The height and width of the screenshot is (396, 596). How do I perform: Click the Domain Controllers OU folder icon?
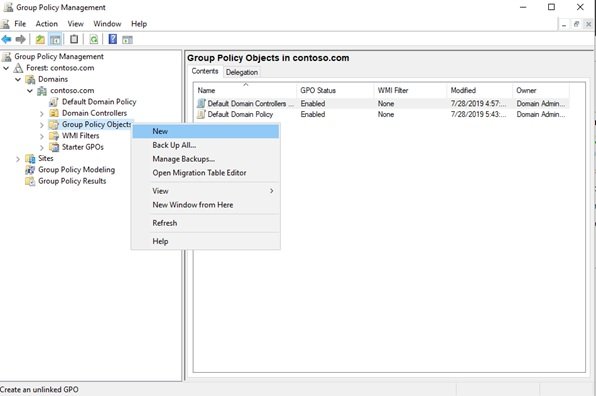[x=54, y=113]
